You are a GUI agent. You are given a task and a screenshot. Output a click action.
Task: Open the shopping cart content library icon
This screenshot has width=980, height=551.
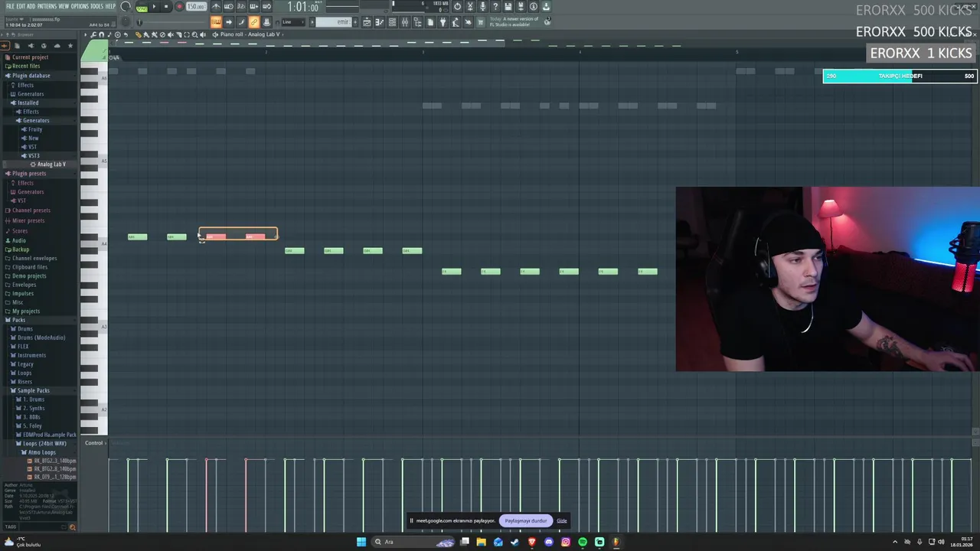coord(481,21)
